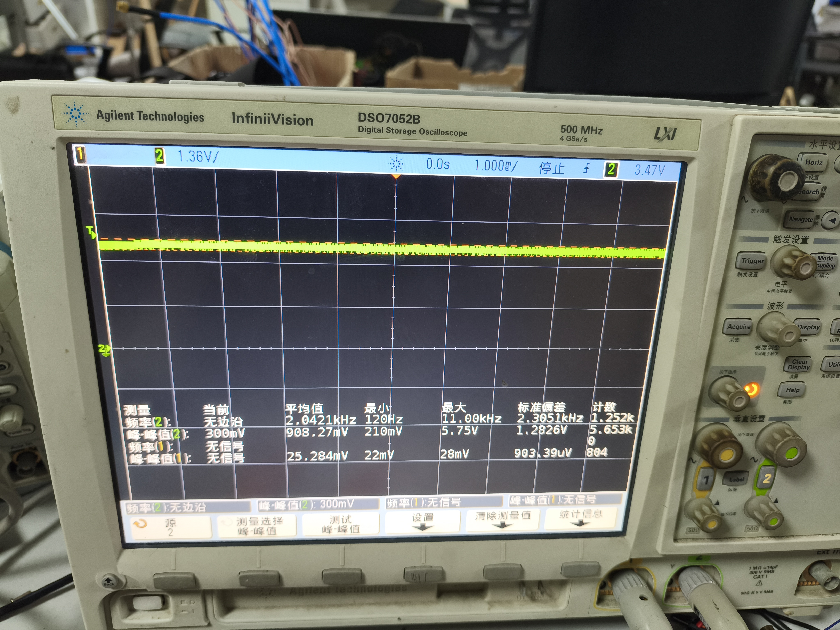
Task: Click the channel 2 ground marker
Action: click(104, 349)
